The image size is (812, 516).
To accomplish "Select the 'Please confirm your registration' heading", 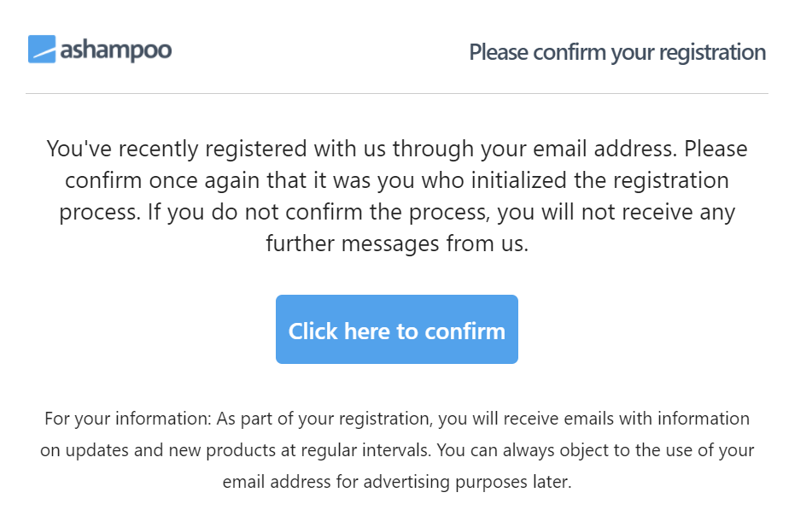I will tap(617, 52).
